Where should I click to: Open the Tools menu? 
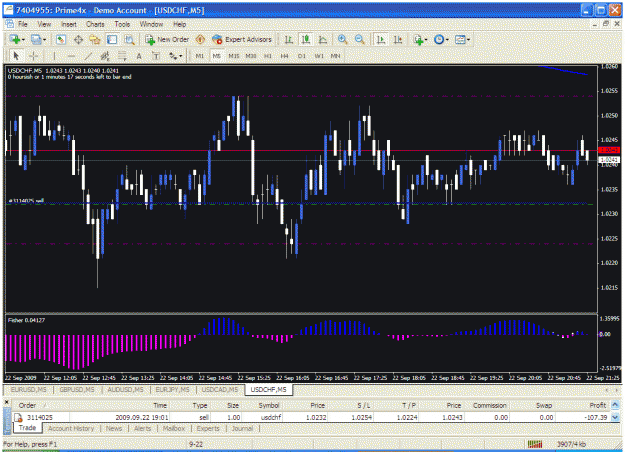(122, 24)
